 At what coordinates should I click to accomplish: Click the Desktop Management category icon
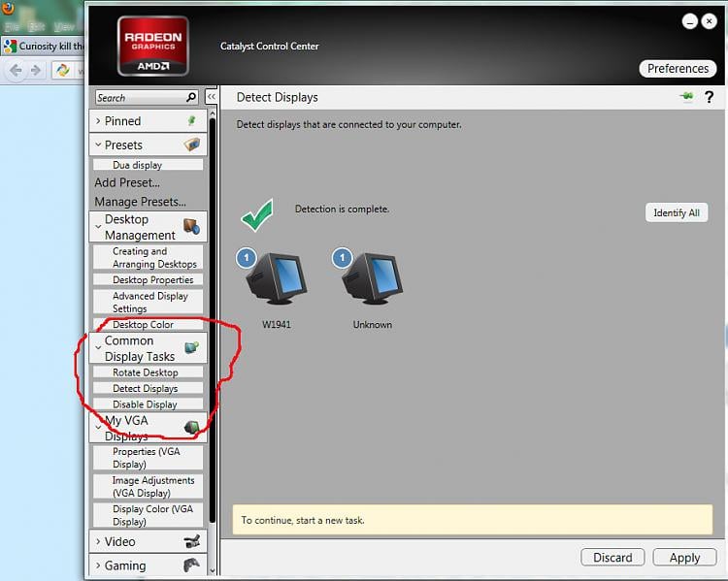192,226
